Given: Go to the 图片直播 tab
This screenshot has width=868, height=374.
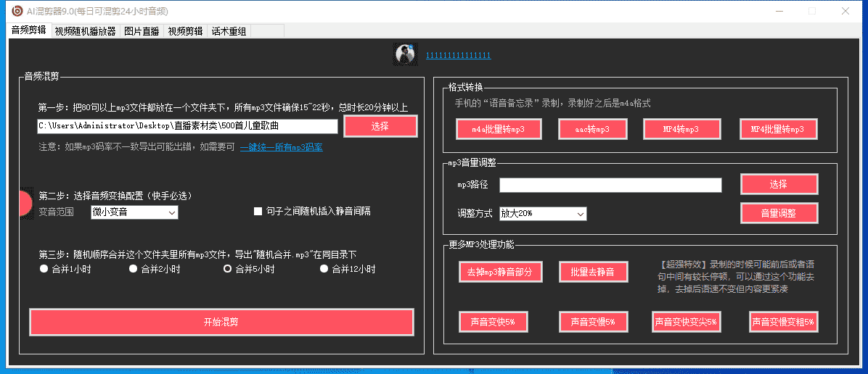Looking at the screenshot, I should (x=142, y=31).
